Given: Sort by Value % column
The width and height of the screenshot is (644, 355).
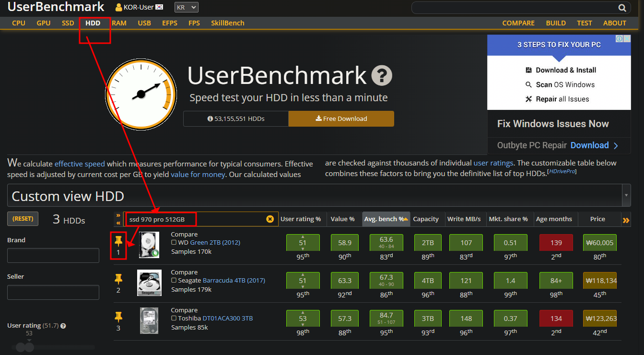Looking at the screenshot, I should [343, 219].
